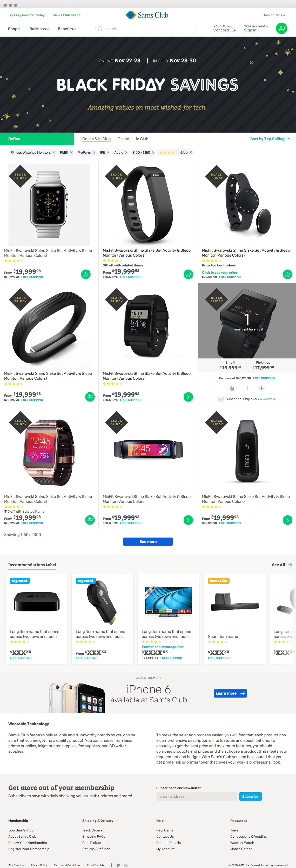The height and width of the screenshot is (868, 296).
Task: Toggle the Subscribe ship every checkbox
Action: [221, 399]
